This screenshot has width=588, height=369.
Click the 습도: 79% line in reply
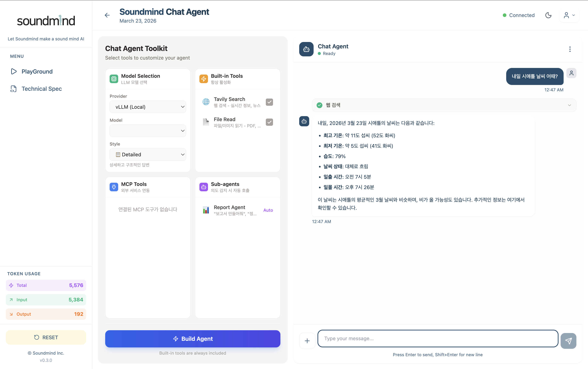point(334,156)
